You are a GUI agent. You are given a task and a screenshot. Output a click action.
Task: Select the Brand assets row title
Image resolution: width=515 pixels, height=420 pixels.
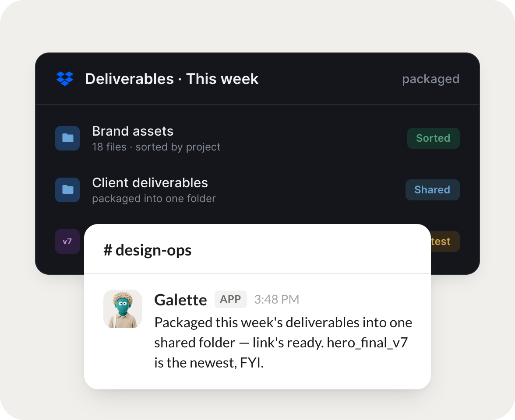click(x=133, y=131)
